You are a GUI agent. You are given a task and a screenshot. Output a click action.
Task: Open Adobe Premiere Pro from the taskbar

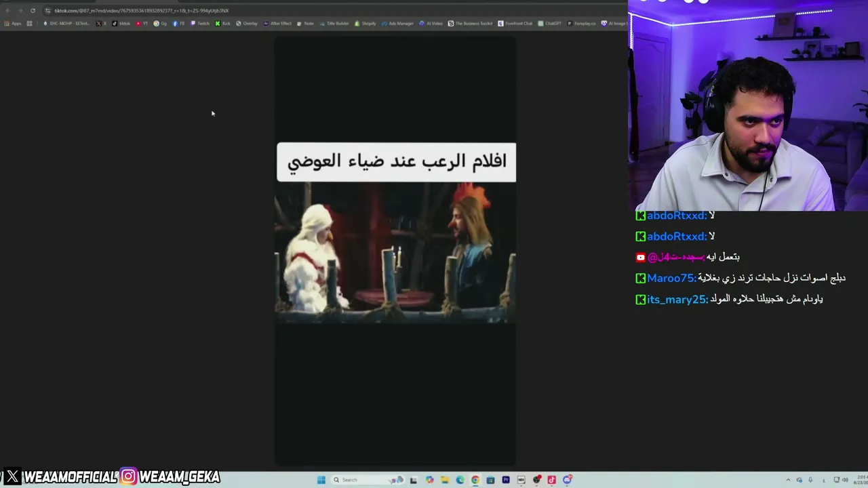[x=506, y=480]
